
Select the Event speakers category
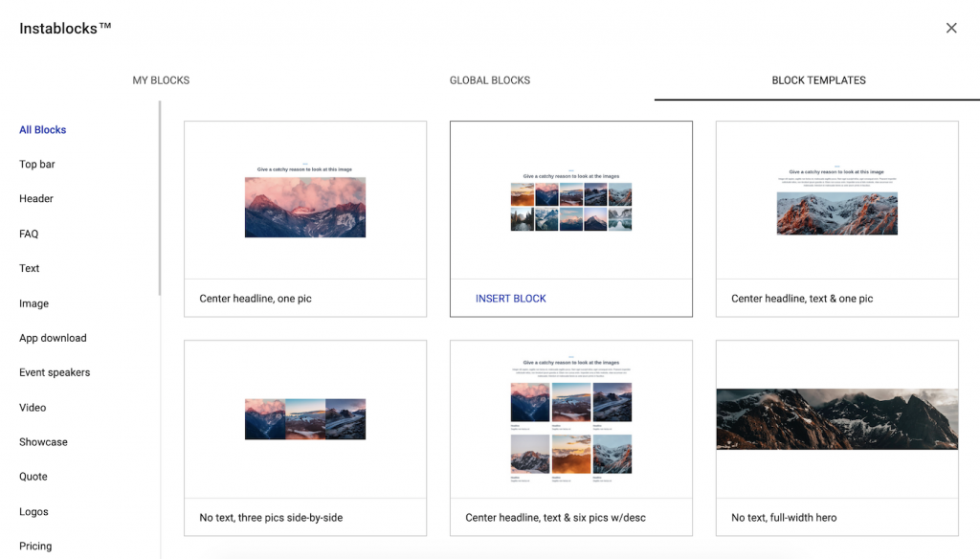[x=54, y=371]
